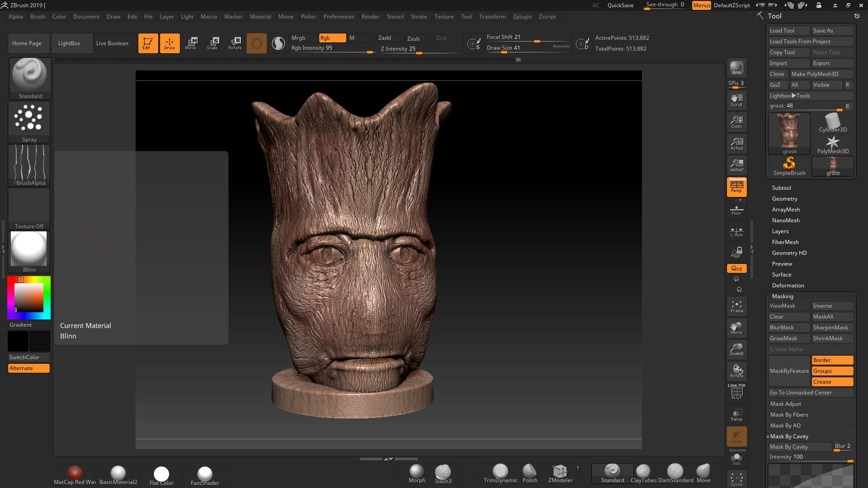
Task: Switch to Scale mode icon
Action: point(212,43)
